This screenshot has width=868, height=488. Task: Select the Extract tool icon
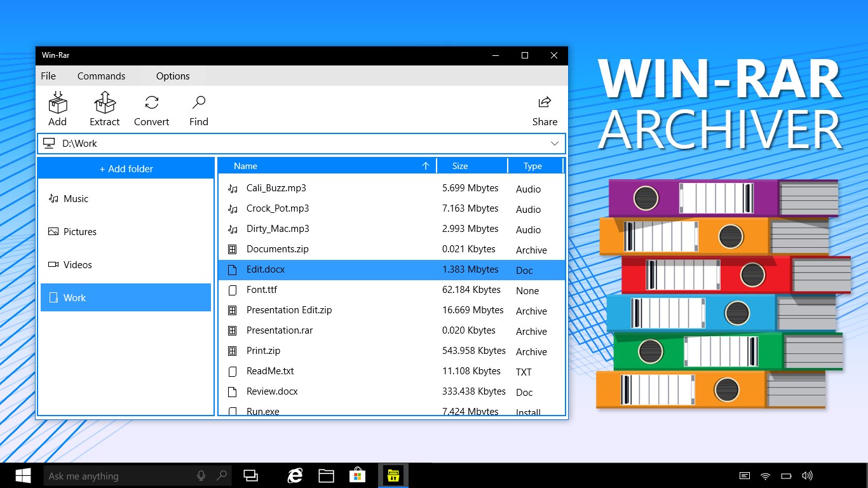pyautogui.click(x=105, y=102)
